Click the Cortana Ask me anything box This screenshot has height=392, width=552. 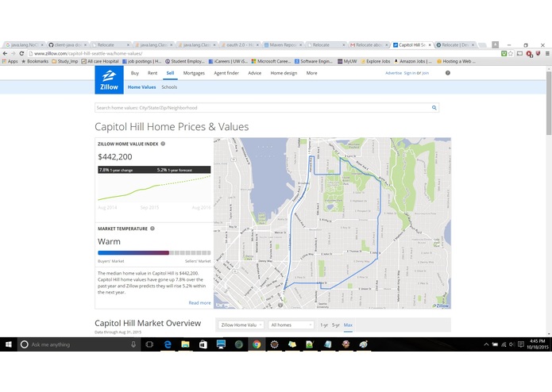tap(78, 344)
